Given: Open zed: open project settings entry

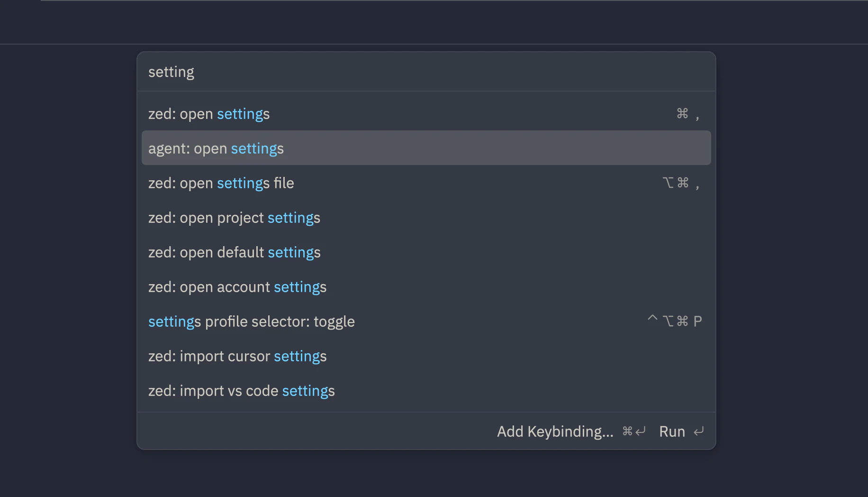Looking at the screenshot, I should (x=234, y=218).
